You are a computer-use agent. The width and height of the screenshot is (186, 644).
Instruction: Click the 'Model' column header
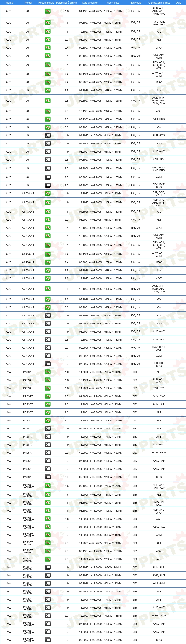click(28, 3)
